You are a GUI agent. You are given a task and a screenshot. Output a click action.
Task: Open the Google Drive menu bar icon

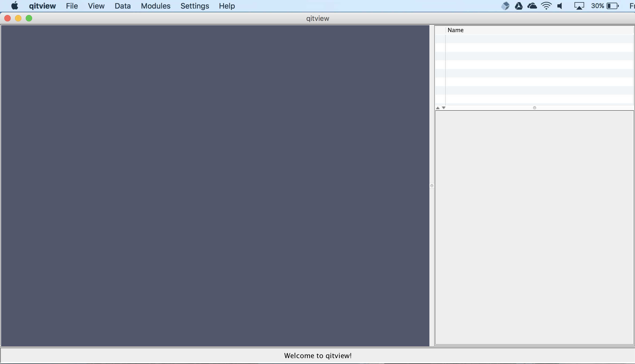coord(519,6)
